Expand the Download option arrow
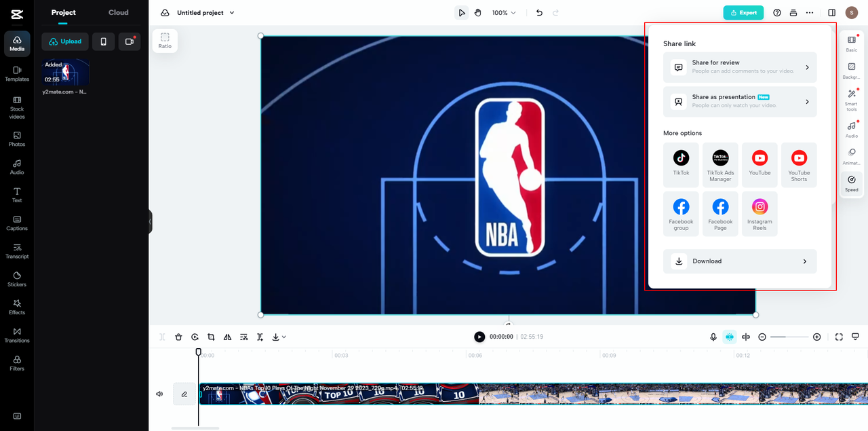Viewport: 868px width, 431px height. [x=805, y=261]
